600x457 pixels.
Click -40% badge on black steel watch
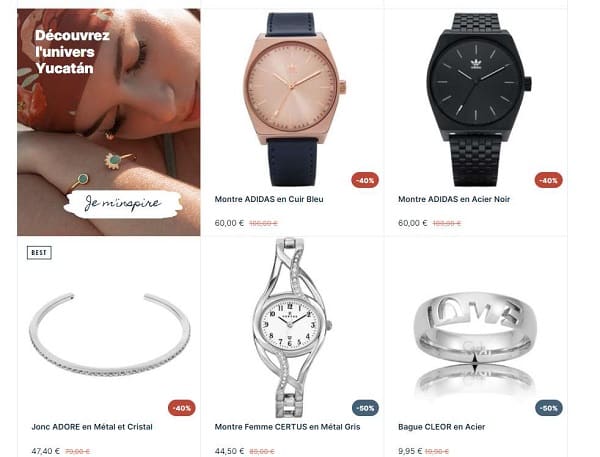click(548, 180)
